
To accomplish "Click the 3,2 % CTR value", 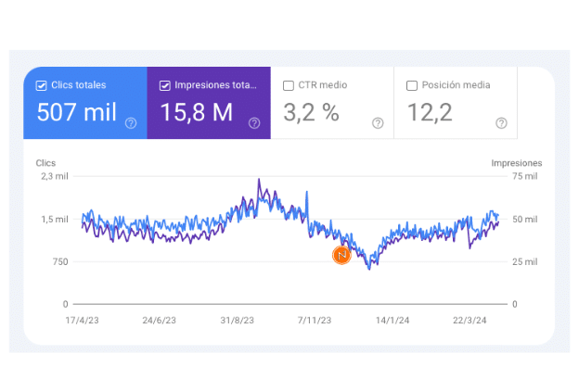I will coord(311,113).
